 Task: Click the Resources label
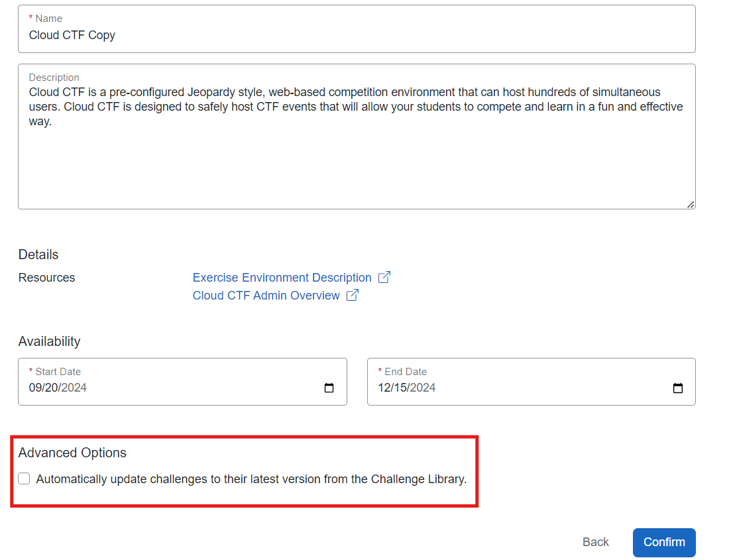tap(46, 278)
